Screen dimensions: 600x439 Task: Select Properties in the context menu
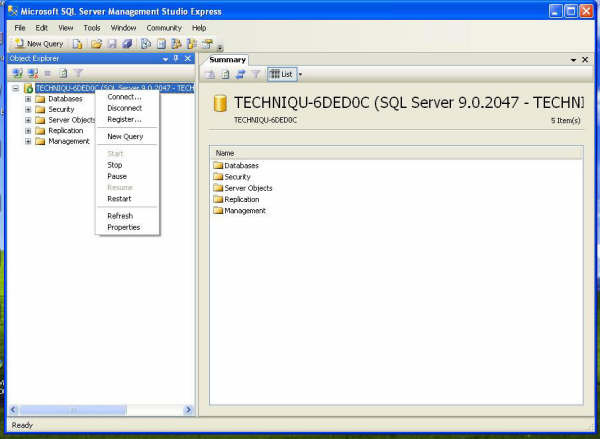click(124, 227)
